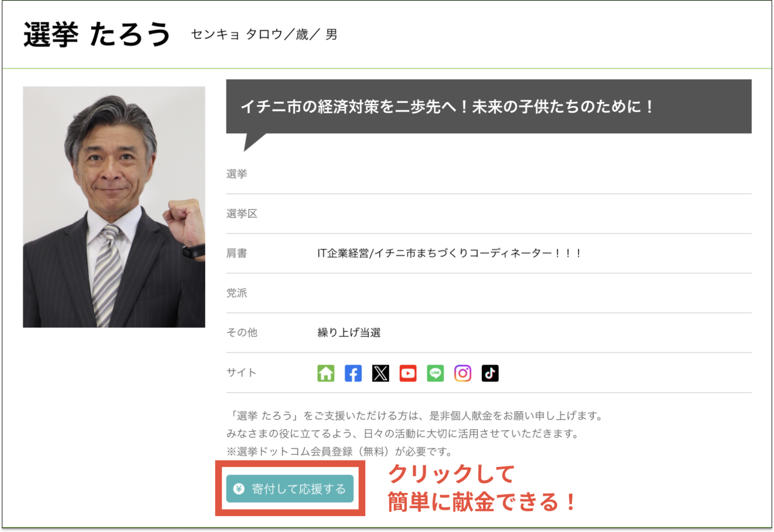Click the 肩書 row label
Image resolution: width=774 pixels, height=532 pixels.
click(x=237, y=253)
